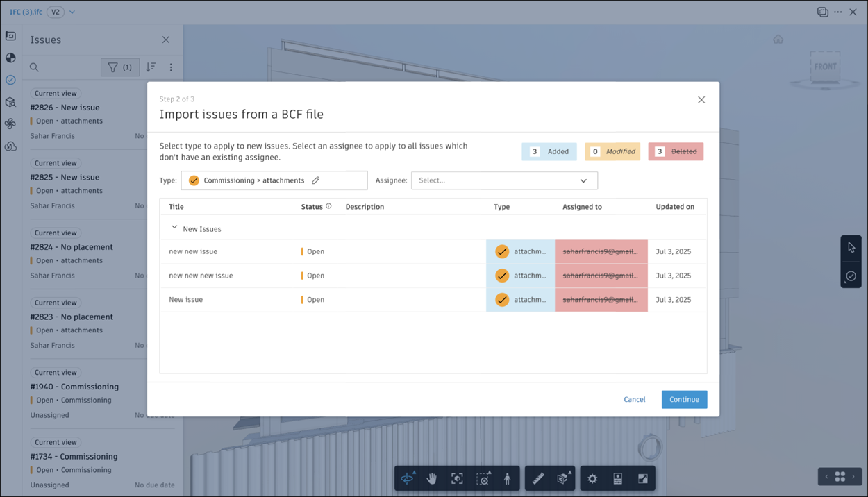Open the sheets panel sidebar icon
This screenshot has width=868, height=497.
(x=10, y=36)
